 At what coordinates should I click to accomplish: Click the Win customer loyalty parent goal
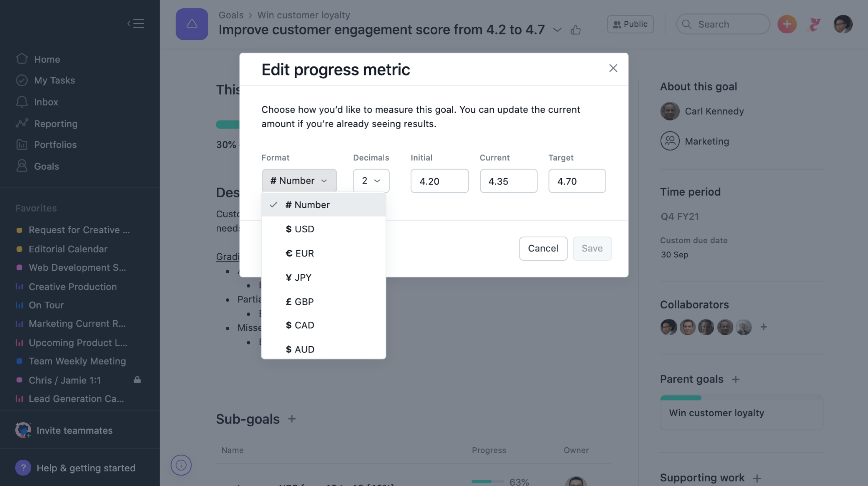tap(716, 413)
